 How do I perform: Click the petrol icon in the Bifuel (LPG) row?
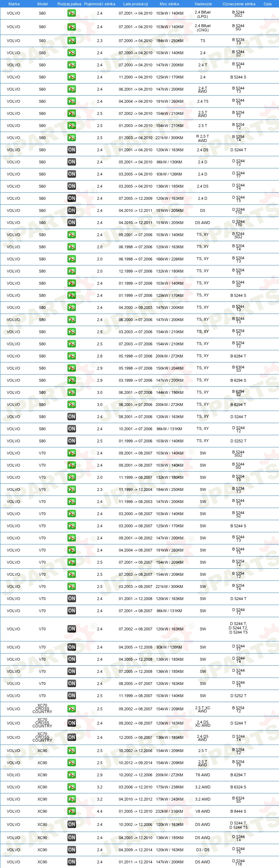point(71,13)
